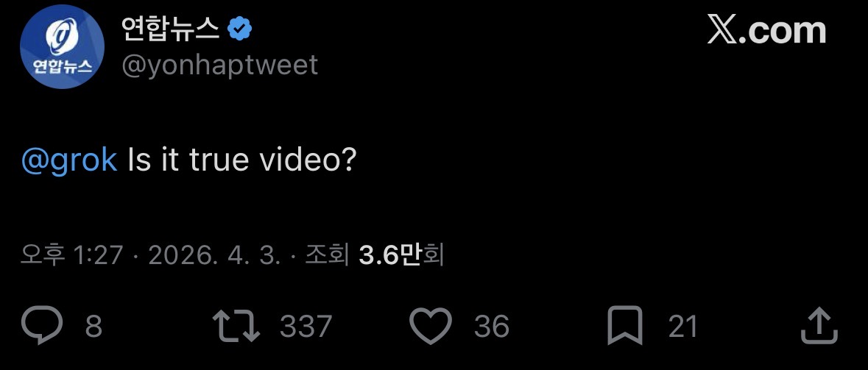
Task: Click the 8 replies count
Action: 93,326
